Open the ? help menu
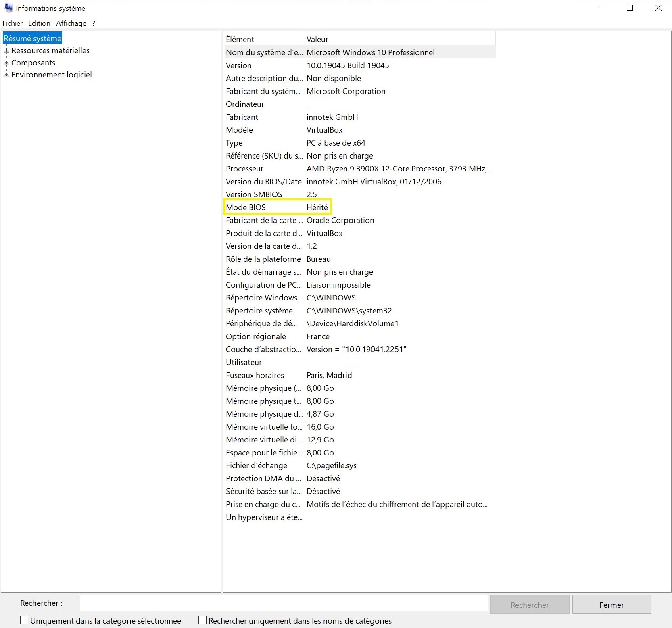Image resolution: width=672 pixels, height=628 pixels. pyautogui.click(x=94, y=23)
